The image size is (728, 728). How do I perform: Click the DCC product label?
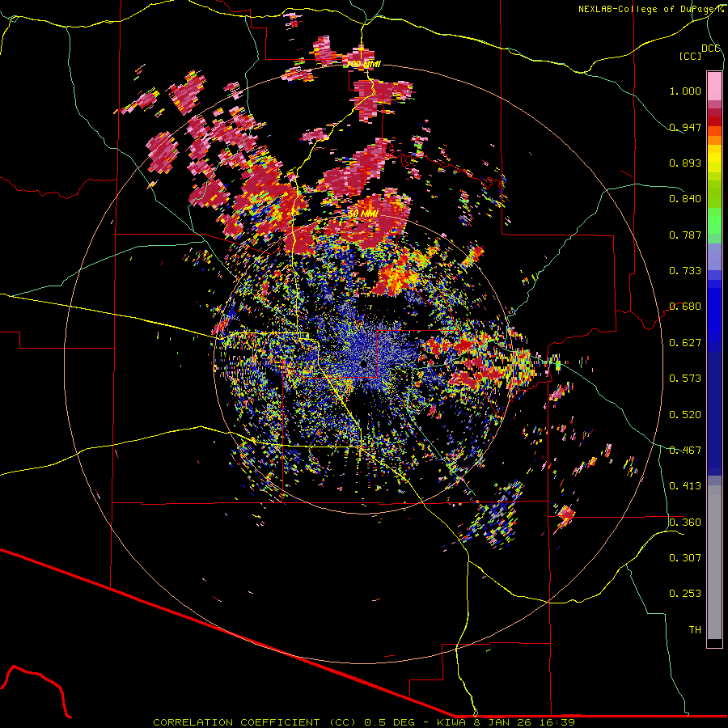[x=711, y=49]
